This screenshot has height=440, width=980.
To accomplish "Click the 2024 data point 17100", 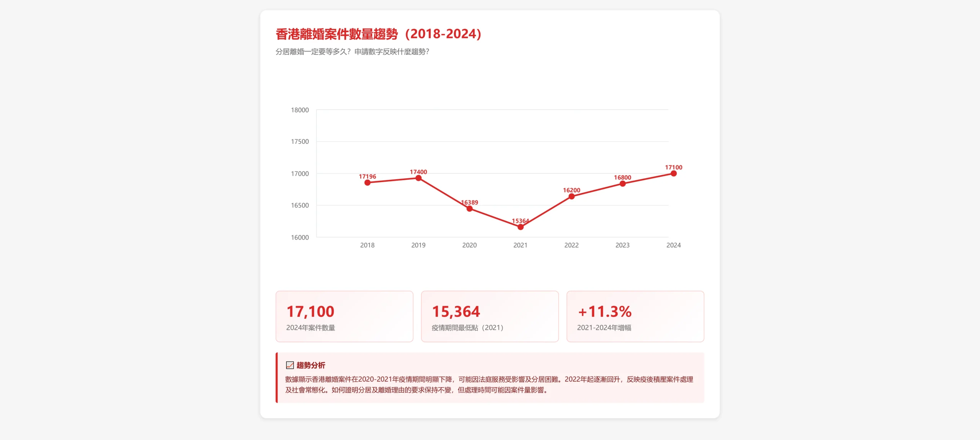I will [x=673, y=174].
